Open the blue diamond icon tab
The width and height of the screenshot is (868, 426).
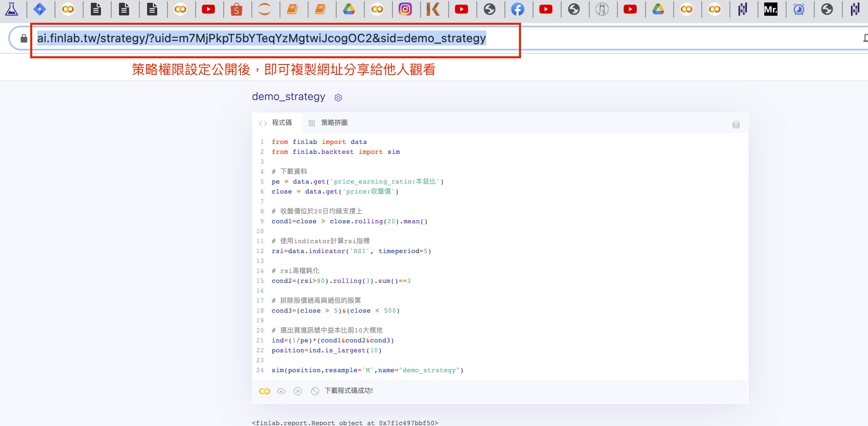(40, 9)
